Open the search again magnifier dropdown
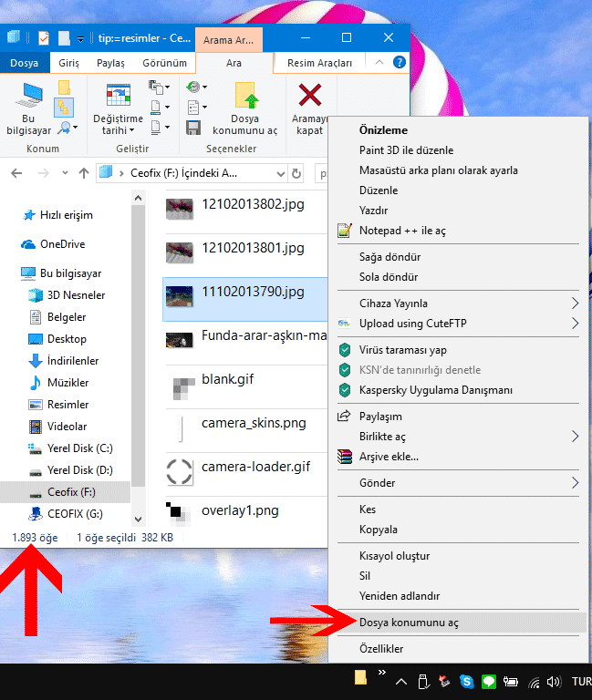 click(68, 129)
